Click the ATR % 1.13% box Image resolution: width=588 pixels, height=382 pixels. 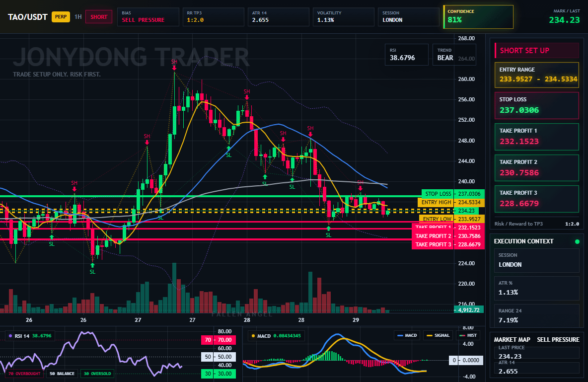(x=537, y=288)
